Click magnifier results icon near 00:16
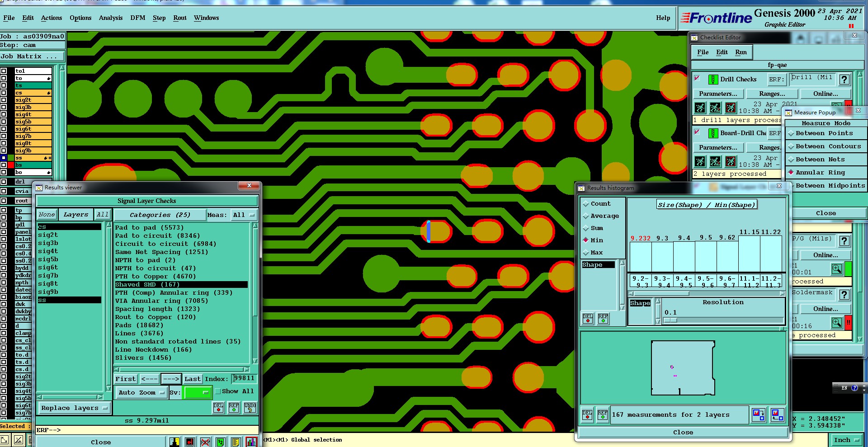The image size is (868, 447). [x=837, y=322]
